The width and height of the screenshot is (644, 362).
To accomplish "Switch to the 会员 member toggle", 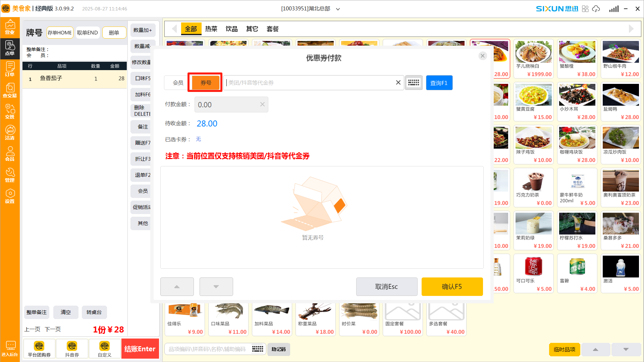I will click(178, 83).
